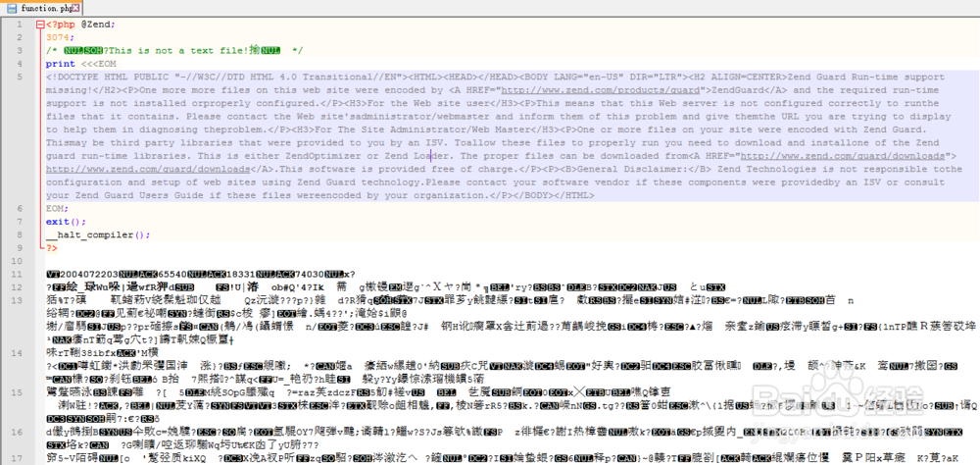The height and width of the screenshot is (465, 980).
Task: Click the '@Zend;' text on line 1
Action: [x=98, y=25]
